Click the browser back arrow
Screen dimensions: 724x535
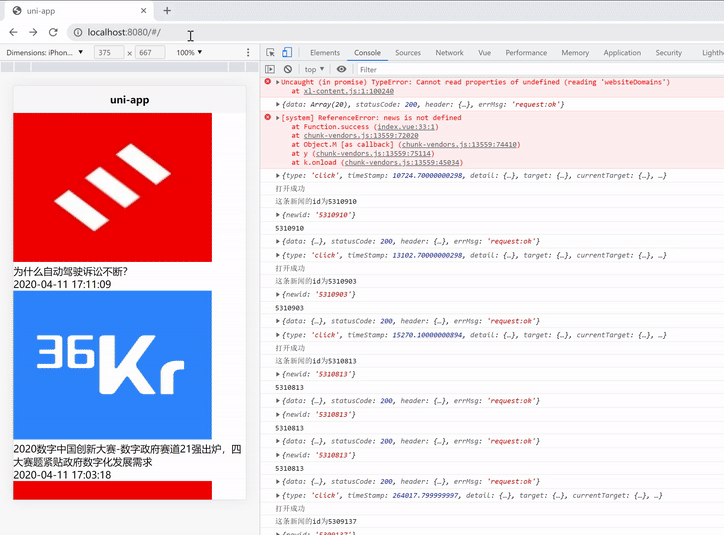tap(13, 32)
